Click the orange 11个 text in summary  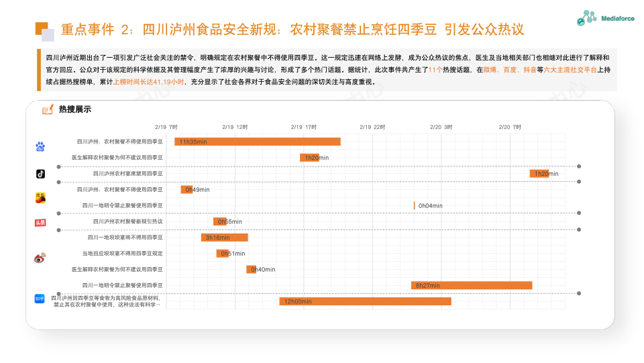435,70
